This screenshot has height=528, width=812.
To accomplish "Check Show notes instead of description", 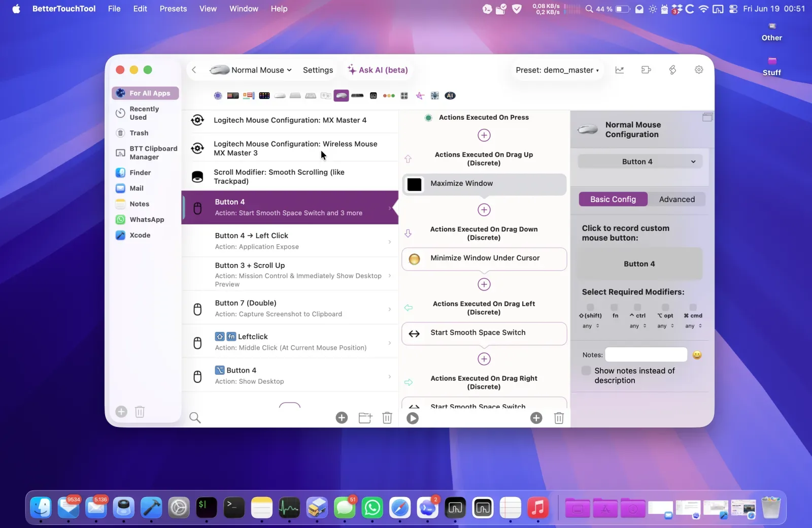I will tap(586, 371).
